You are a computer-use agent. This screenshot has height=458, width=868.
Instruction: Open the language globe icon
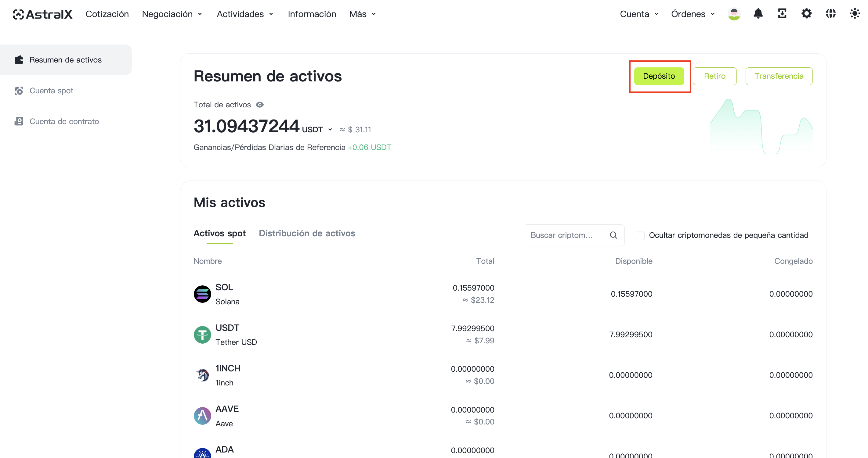tap(830, 14)
